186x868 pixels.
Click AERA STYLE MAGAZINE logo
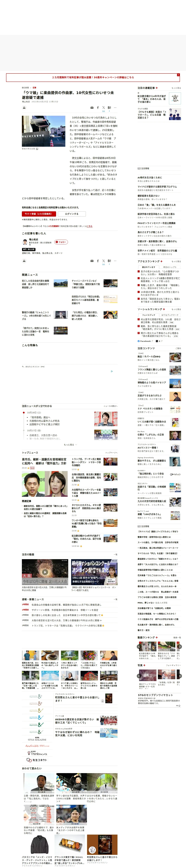click(x=37, y=739)
